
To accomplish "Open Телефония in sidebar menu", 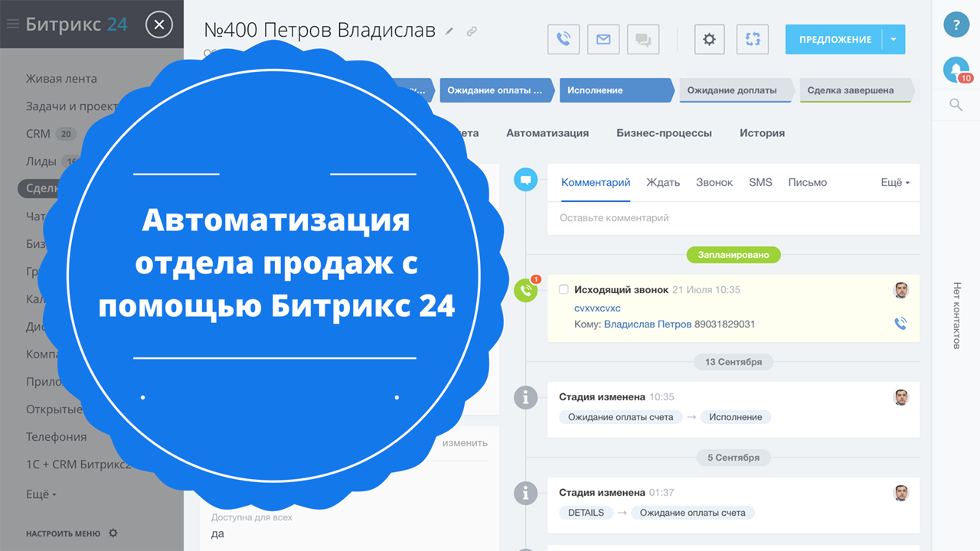I will [56, 437].
